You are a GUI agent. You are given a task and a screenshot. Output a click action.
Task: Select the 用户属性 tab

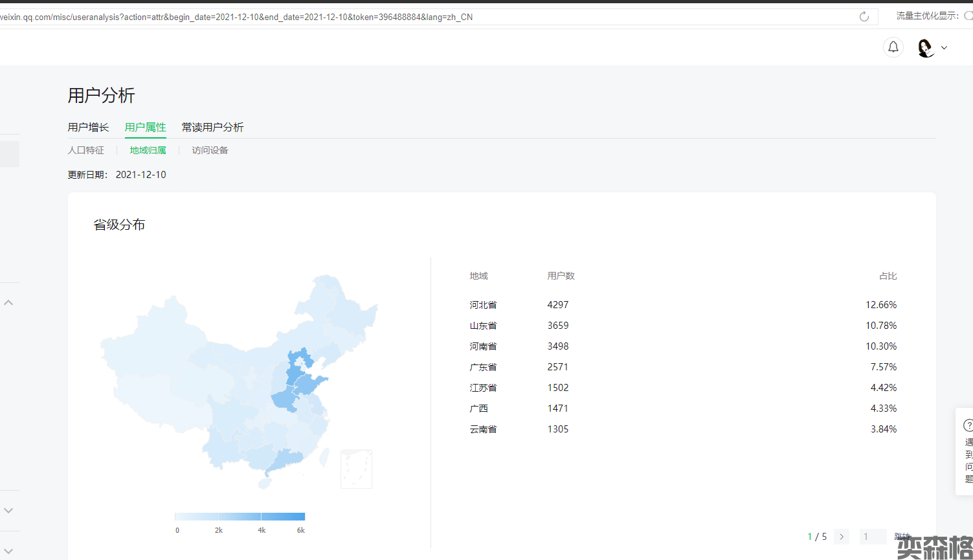[x=145, y=128]
